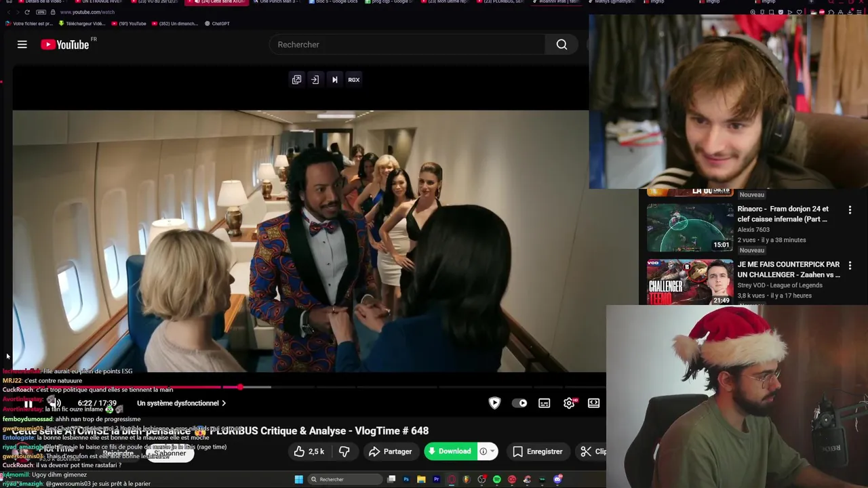Open chapter 'Un système dysfonctionnel'
The image size is (868, 488).
[x=181, y=403]
